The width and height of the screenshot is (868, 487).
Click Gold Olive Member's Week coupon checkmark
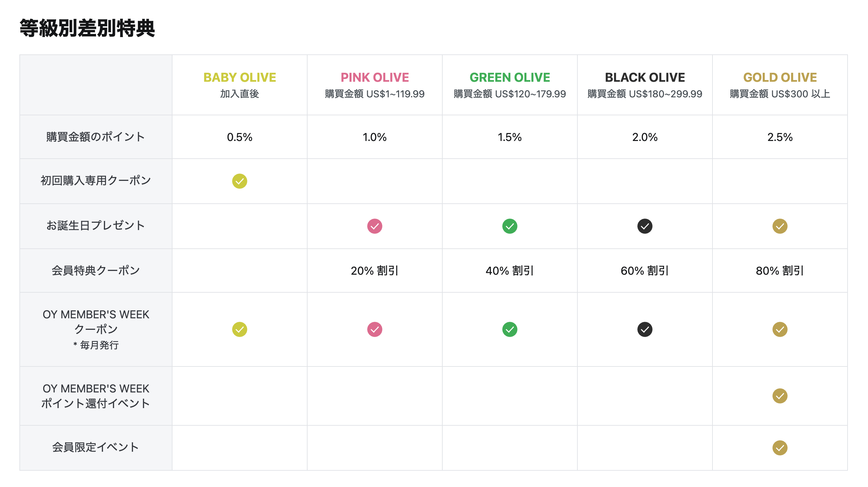(780, 329)
